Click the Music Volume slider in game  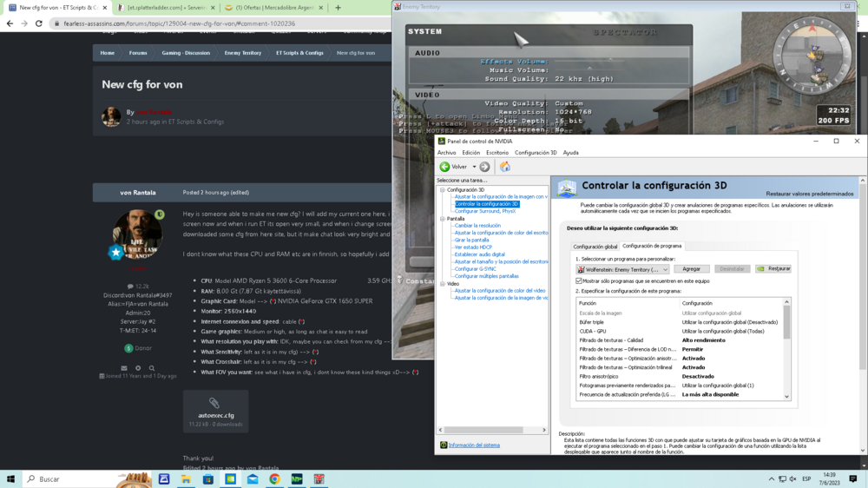[x=589, y=69]
